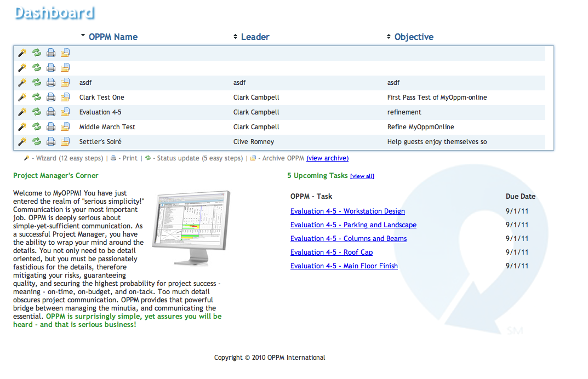The height and width of the screenshot is (379, 588).
Task: Run status update for Middle March Test
Action: pyautogui.click(x=36, y=127)
